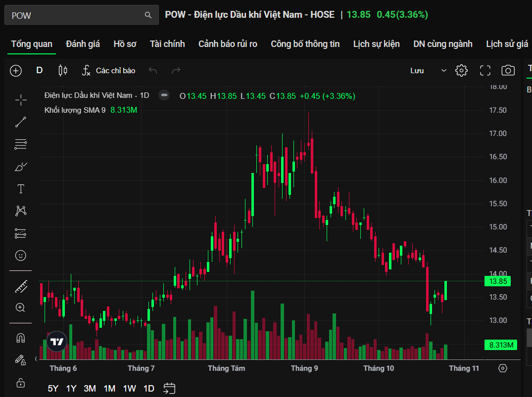Viewport: 532px width, 397px height.
Task: Open the candlestick chart type selector
Action: [x=63, y=71]
